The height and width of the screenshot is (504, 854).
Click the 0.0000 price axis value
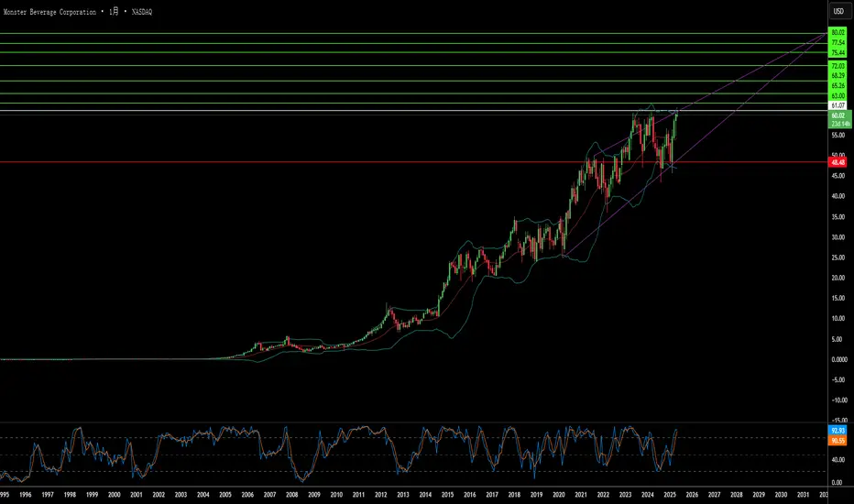[838, 359]
